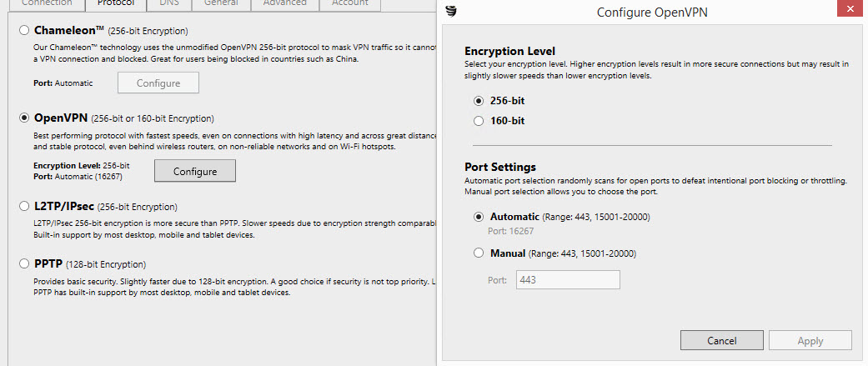868x366 pixels.
Task: Choose Manual port selection
Action: point(479,253)
